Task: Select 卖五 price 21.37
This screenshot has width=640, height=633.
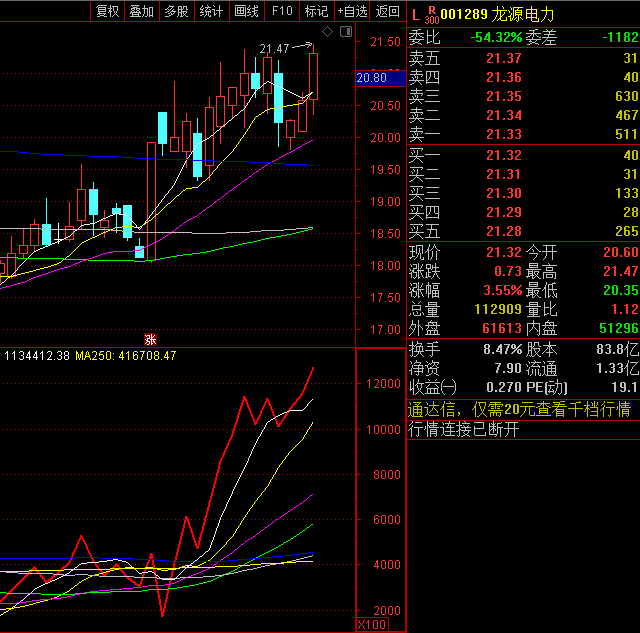Action: [504, 58]
